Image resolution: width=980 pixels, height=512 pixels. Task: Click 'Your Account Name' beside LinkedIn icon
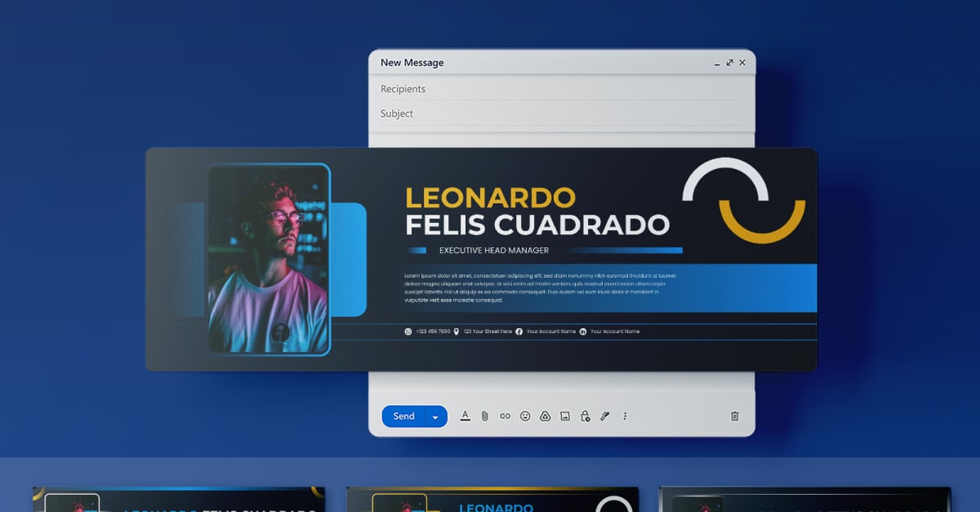tap(615, 332)
